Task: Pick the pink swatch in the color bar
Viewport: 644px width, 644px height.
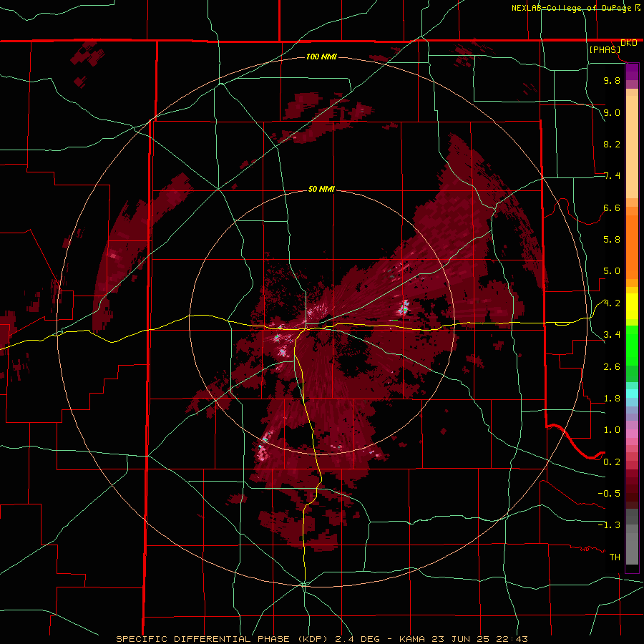Action: (632, 434)
